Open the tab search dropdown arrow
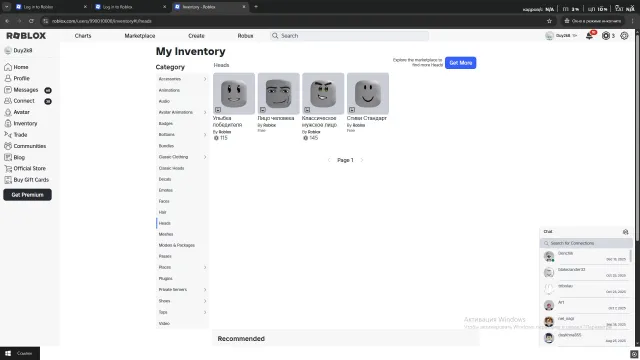This screenshot has width=640, height=360. (7, 7)
